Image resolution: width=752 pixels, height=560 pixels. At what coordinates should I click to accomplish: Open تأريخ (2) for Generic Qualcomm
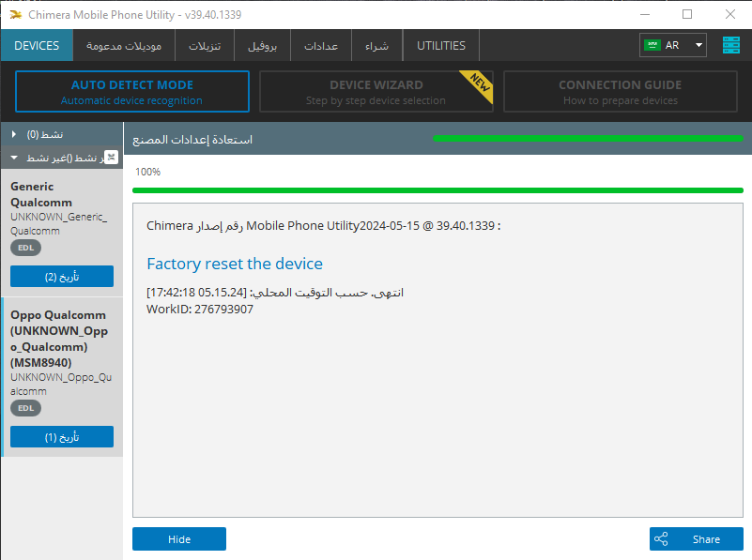pyautogui.click(x=62, y=277)
